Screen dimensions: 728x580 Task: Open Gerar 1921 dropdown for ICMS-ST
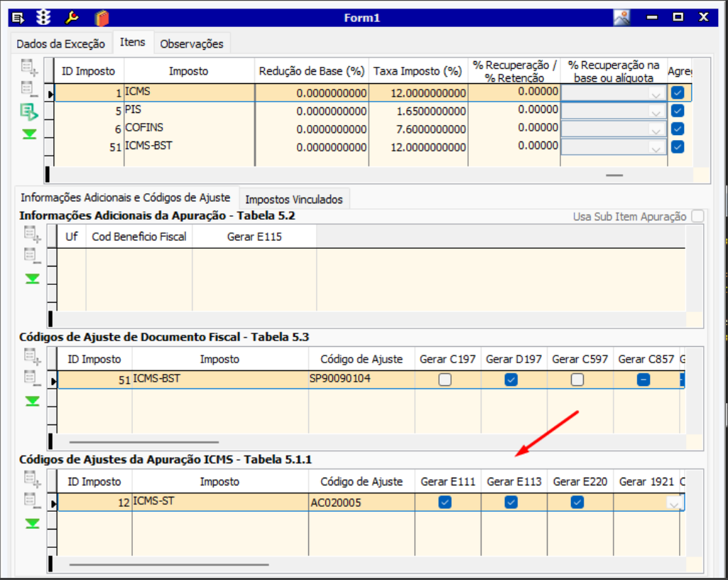click(x=674, y=503)
